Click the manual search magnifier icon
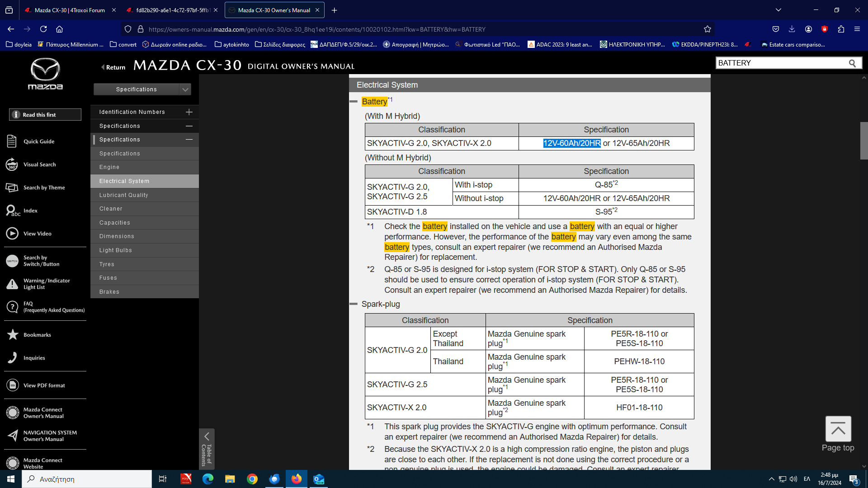Screen dimensions: 868x488 (x=852, y=63)
